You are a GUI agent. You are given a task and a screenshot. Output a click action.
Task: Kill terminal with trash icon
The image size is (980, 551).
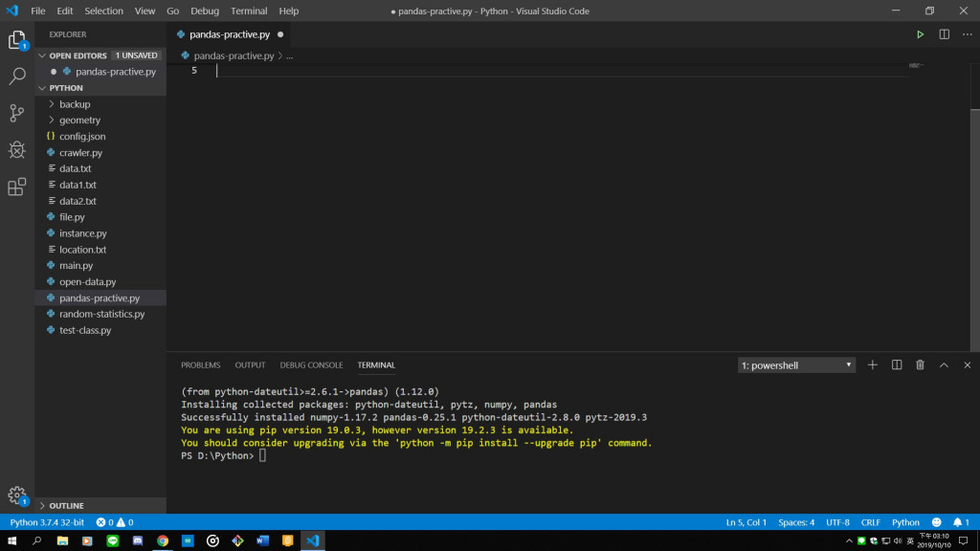920,364
